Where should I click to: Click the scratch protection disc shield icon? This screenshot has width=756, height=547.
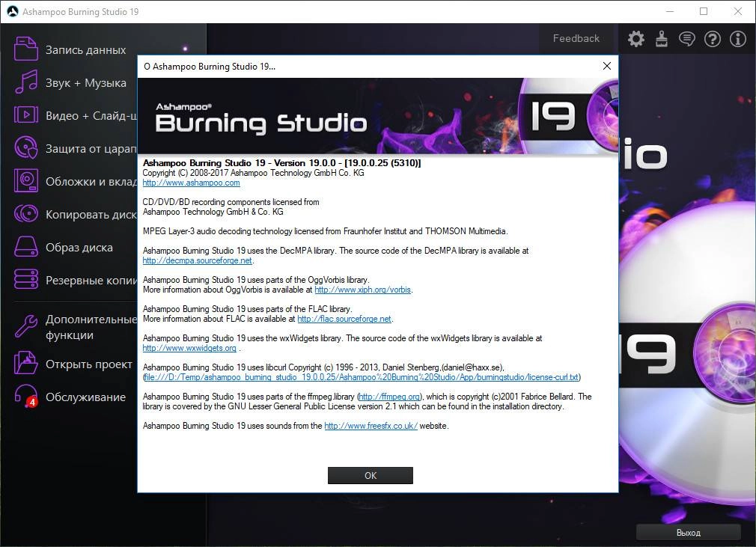coord(25,148)
